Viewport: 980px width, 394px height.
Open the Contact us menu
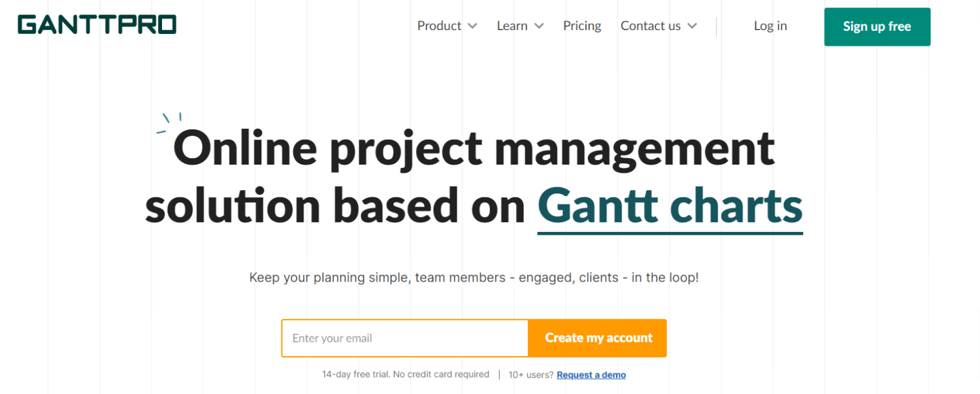coord(651,25)
